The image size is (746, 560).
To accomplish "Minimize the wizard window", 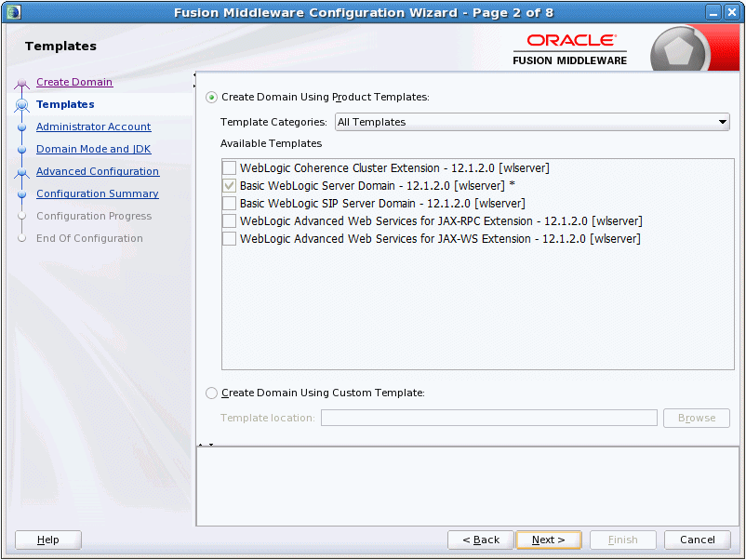I will tap(713, 12).
